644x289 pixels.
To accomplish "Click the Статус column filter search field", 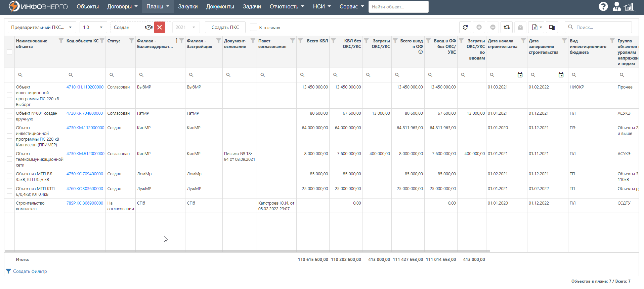I will (121, 75).
